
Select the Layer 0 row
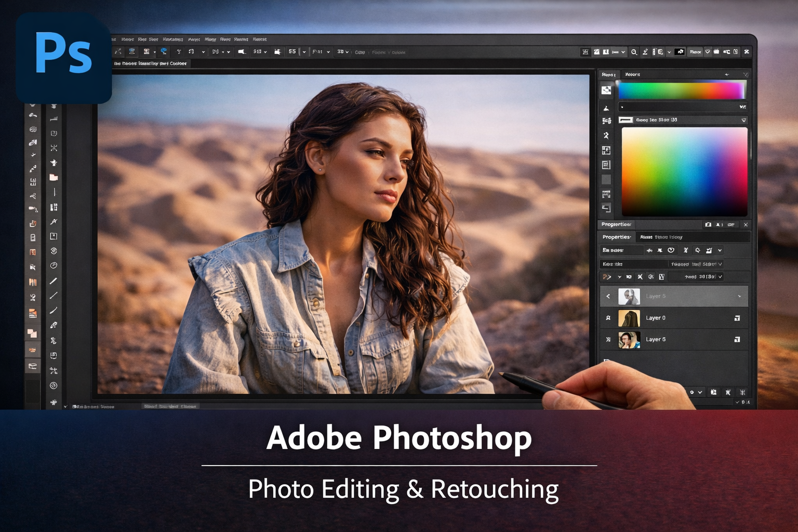point(674,318)
